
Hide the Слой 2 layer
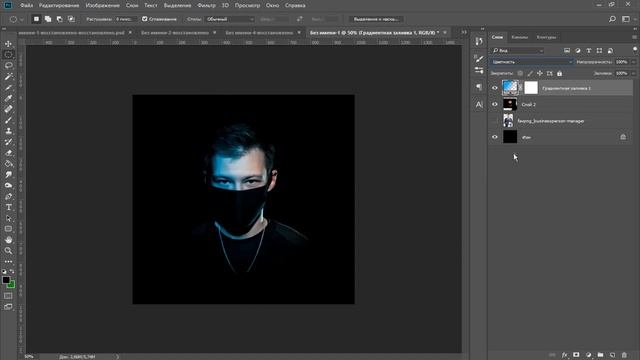pyautogui.click(x=495, y=104)
